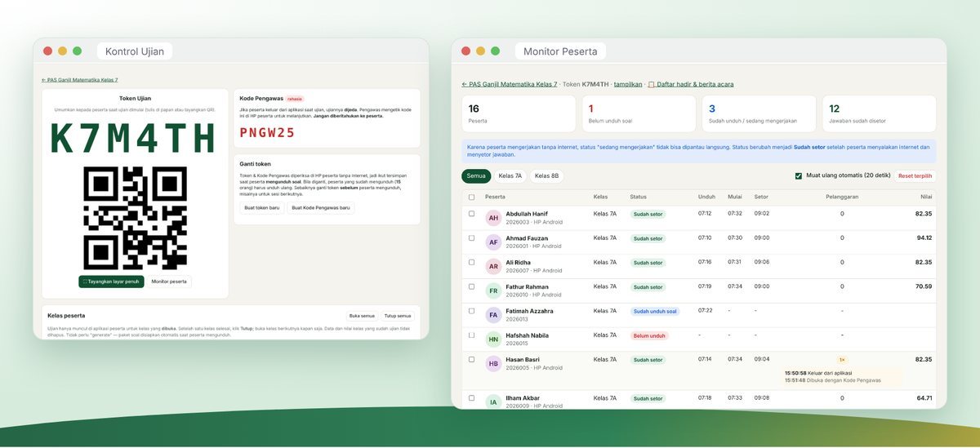Toggle select-all checkbox in Peserta table header
Image resolution: width=980 pixels, height=448 pixels.
tap(471, 197)
